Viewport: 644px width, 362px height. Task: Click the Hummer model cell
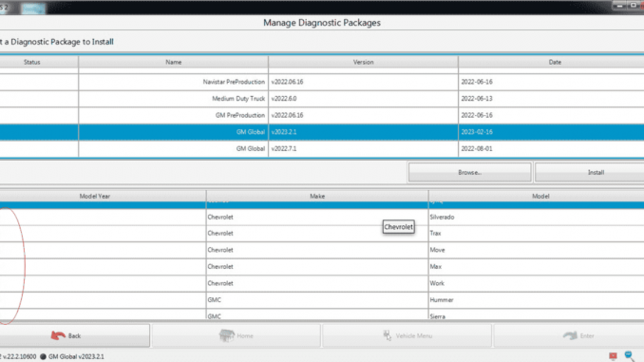tap(537, 300)
